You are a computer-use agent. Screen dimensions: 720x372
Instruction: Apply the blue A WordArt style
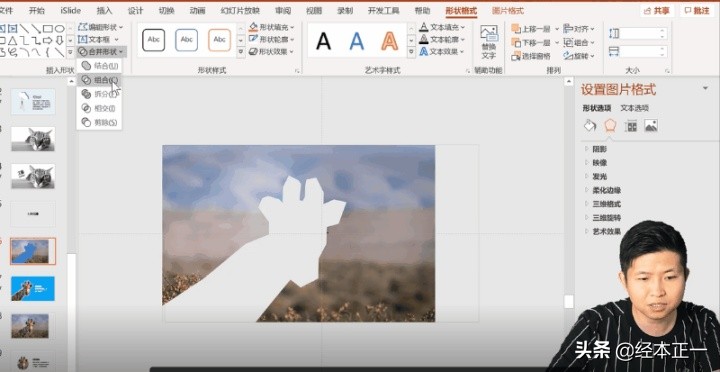point(356,41)
